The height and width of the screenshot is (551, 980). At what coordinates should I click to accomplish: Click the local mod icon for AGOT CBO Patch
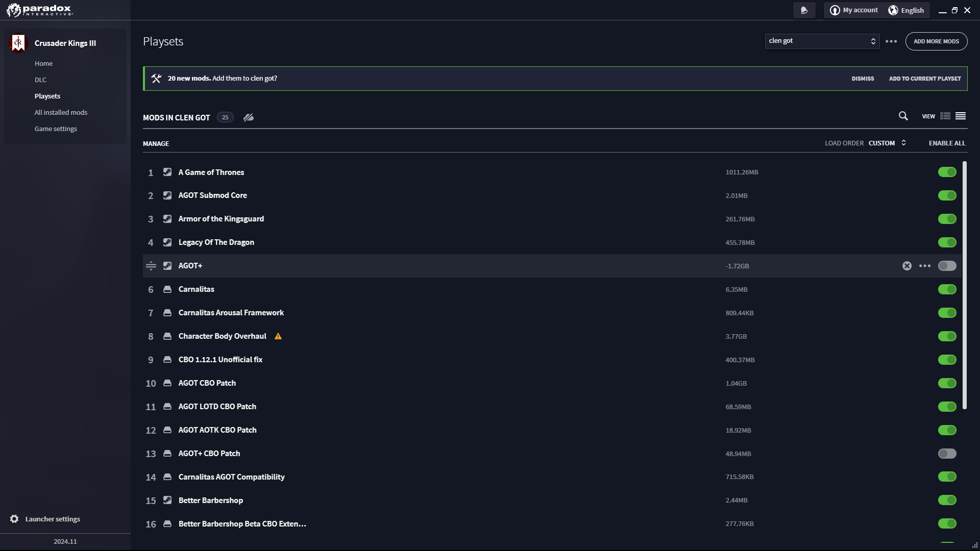pos(167,383)
